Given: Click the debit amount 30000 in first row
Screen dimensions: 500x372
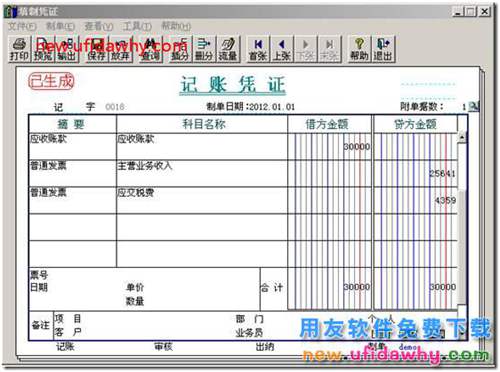Looking at the screenshot, I should pos(357,147).
